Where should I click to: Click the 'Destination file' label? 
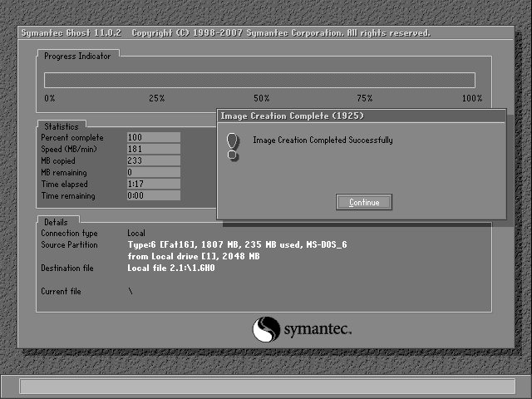pos(67,268)
